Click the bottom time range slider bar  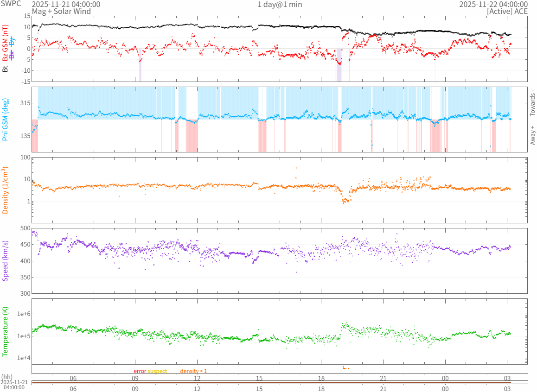(279, 382)
